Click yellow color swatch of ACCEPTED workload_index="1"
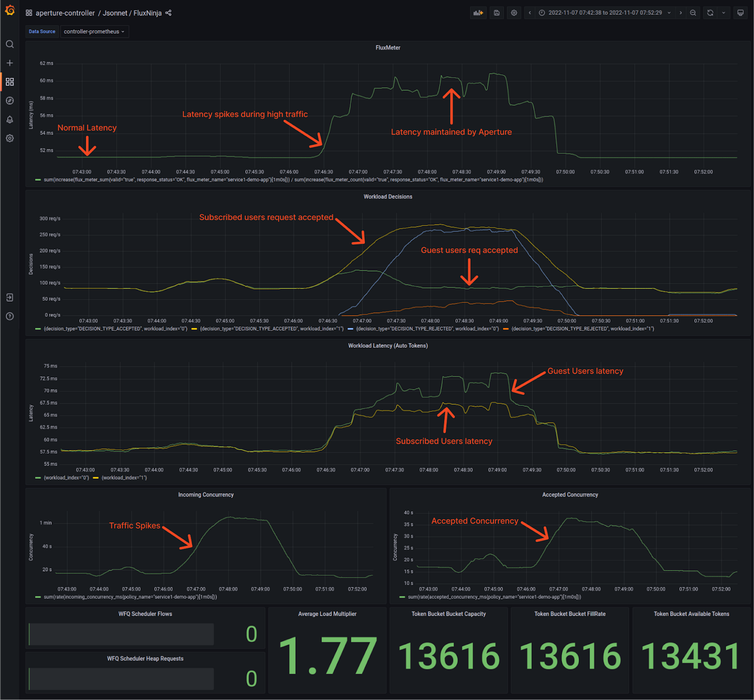 pos(194,329)
